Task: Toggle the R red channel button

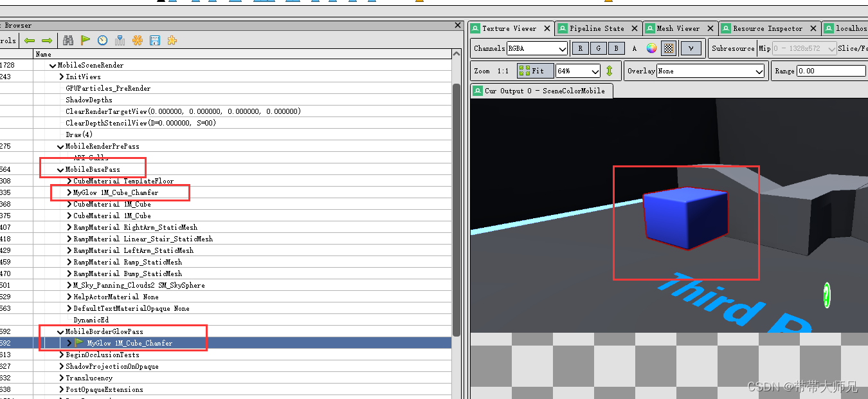Action: 581,48
